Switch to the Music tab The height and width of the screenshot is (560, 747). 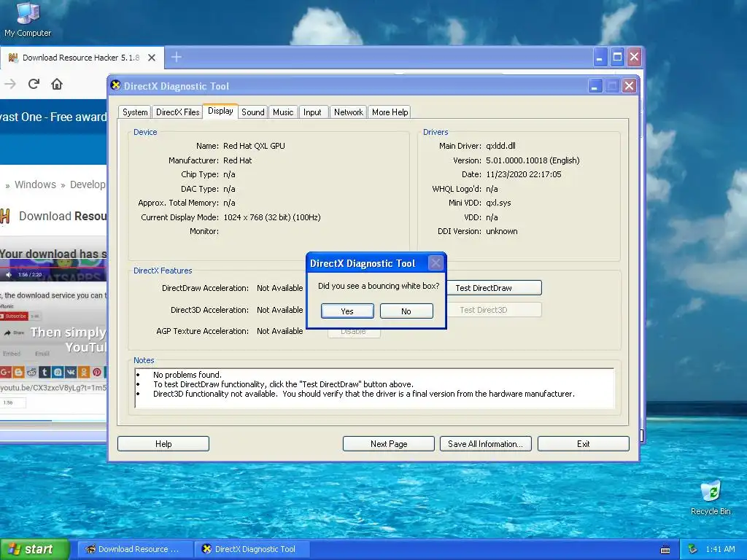click(x=283, y=112)
